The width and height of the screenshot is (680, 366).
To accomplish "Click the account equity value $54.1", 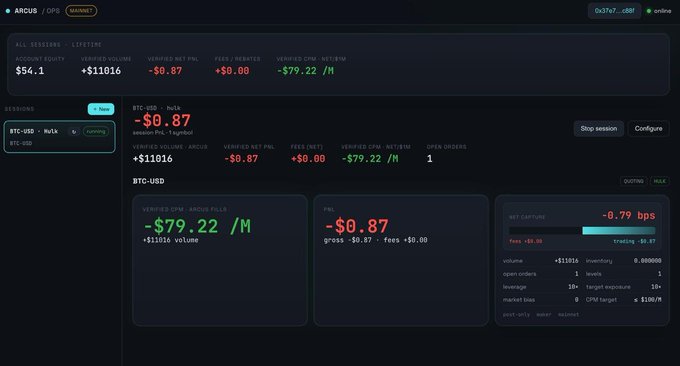I will click(29, 71).
